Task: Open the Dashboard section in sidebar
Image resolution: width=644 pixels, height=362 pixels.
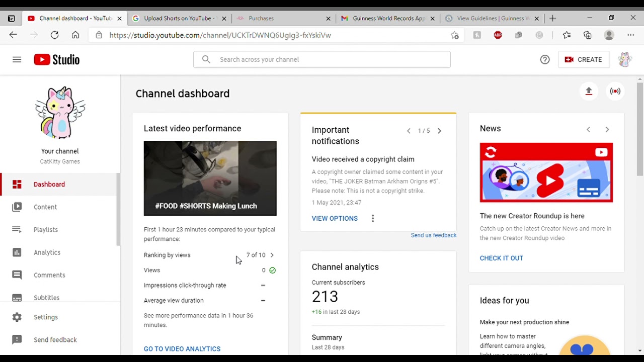Action: point(59,184)
